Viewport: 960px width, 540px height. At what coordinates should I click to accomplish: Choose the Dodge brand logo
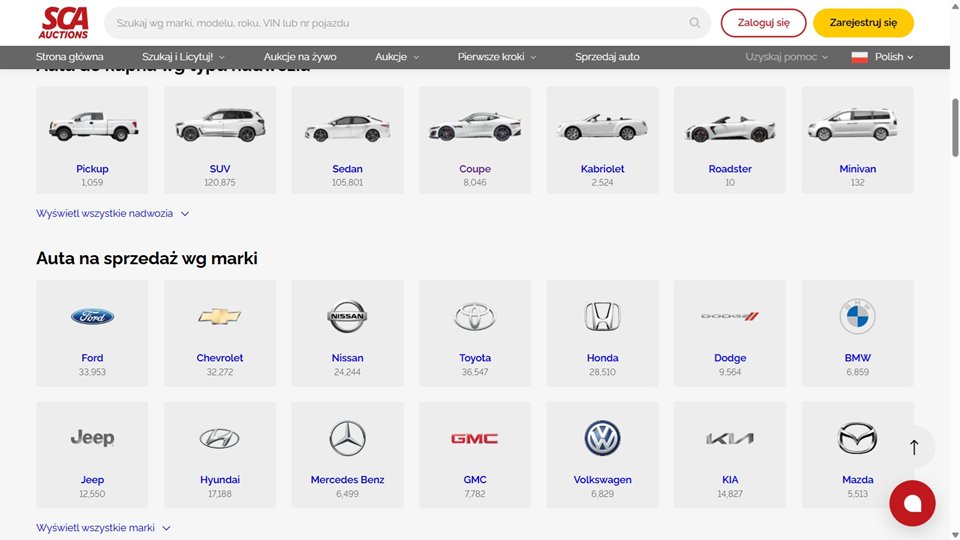coord(730,317)
